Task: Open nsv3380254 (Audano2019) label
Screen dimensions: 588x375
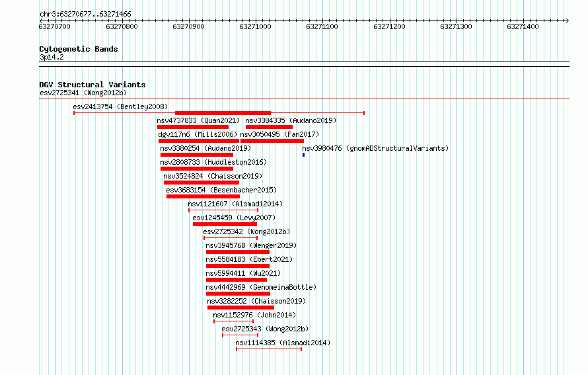Action: click(205, 148)
